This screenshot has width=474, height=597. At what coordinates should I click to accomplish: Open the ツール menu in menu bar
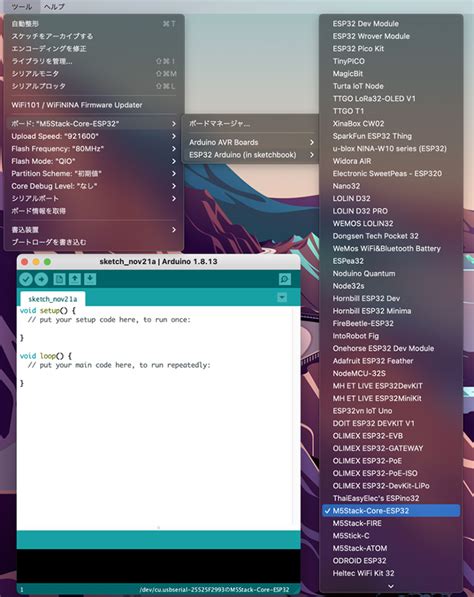[21, 7]
